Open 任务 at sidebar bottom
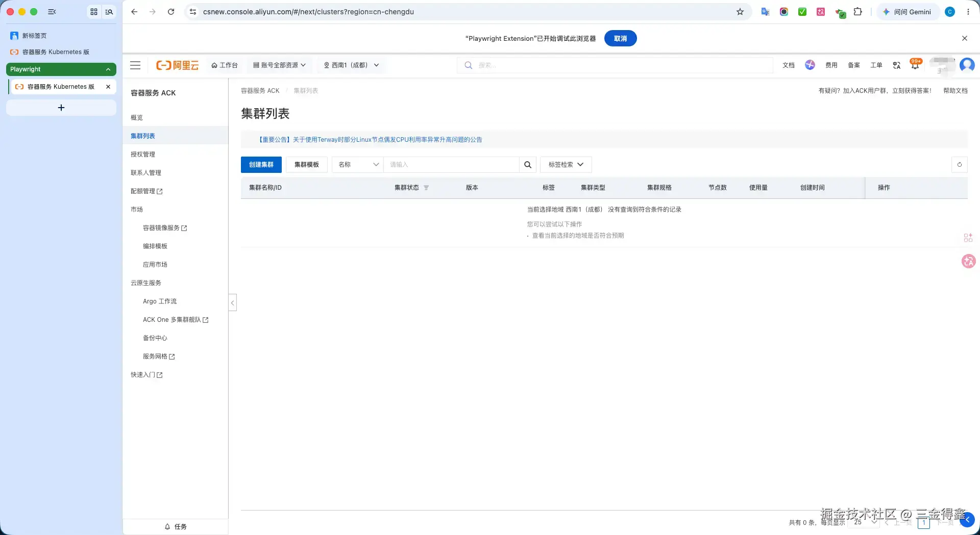This screenshot has height=535, width=980. pyautogui.click(x=176, y=527)
